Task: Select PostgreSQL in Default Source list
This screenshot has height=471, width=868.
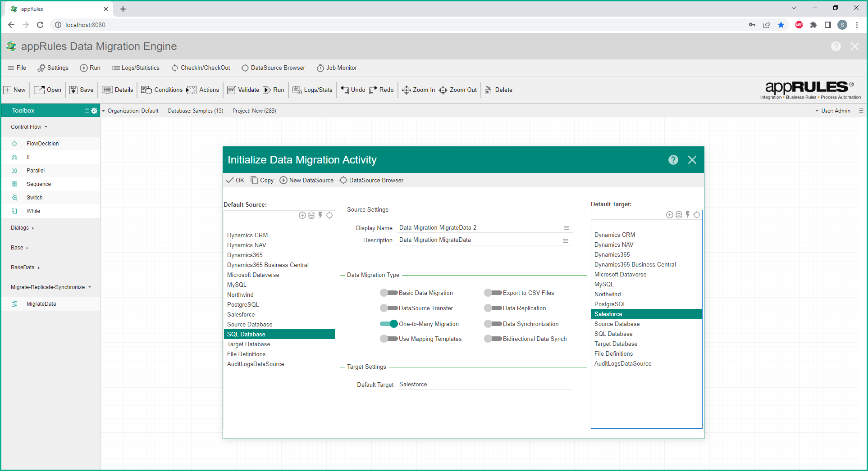Action: [243, 305]
